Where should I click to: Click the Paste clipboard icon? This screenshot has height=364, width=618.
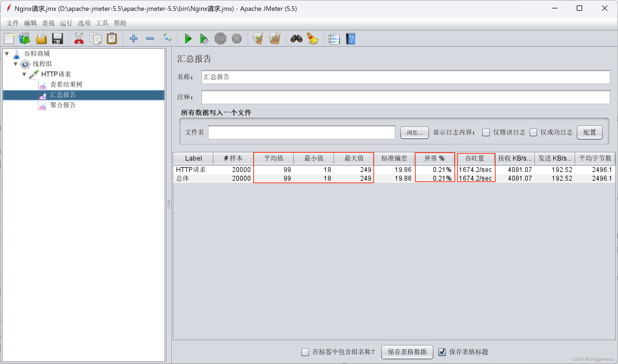(x=112, y=39)
